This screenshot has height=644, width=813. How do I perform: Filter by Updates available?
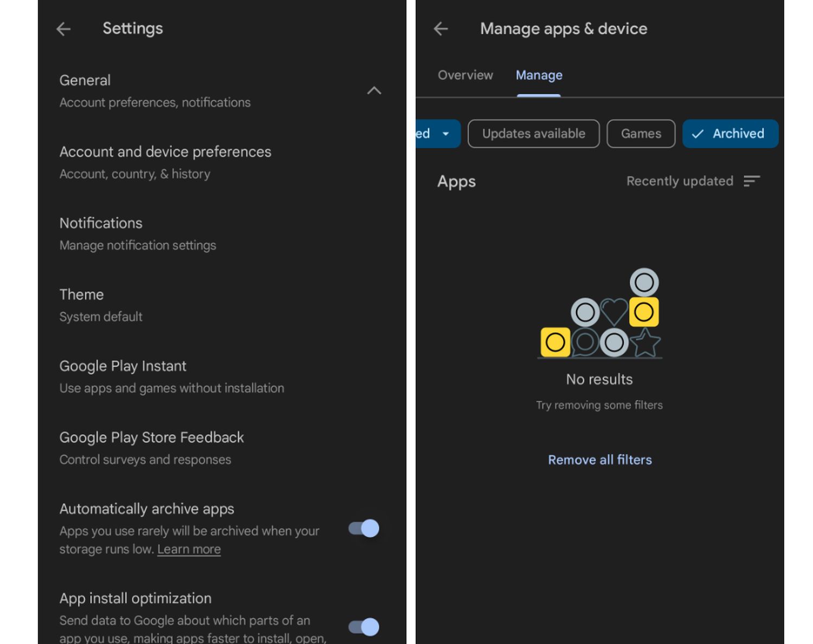click(533, 134)
